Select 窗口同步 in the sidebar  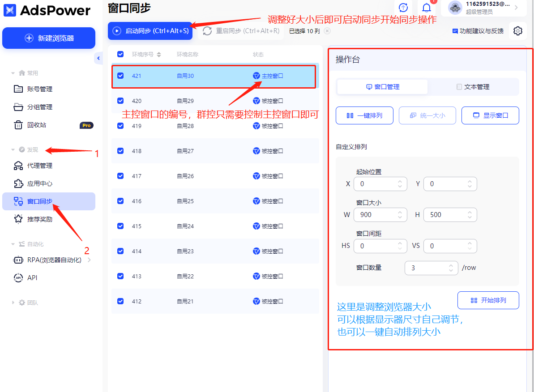click(49, 201)
